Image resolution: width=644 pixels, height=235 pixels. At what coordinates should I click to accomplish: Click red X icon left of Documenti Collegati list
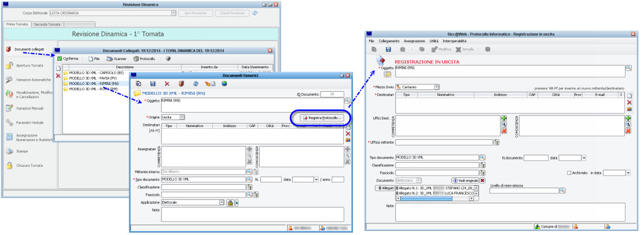pyautogui.click(x=58, y=76)
